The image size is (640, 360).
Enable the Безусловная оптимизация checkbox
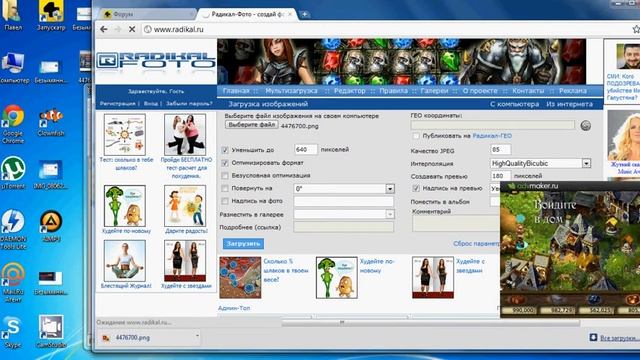pos(224,176)
